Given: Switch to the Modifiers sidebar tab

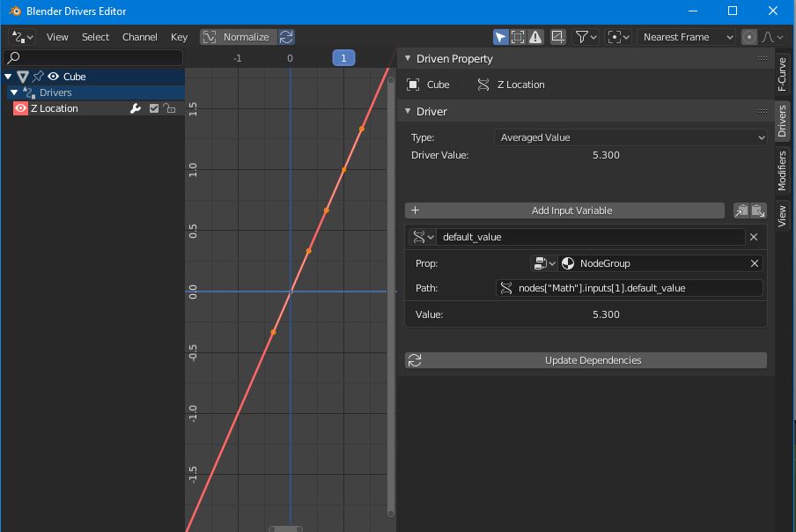Looking at the screenshot, I should [782, 171].
